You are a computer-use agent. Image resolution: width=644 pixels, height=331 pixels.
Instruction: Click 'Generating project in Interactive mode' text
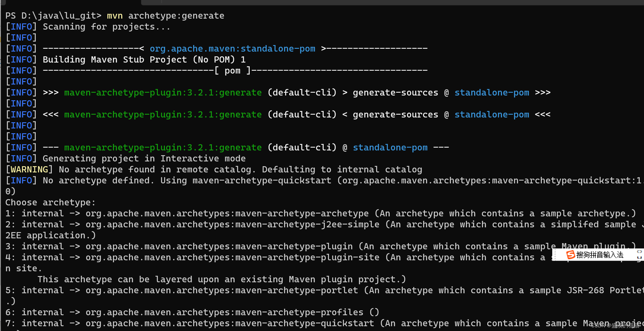point(144,158)
